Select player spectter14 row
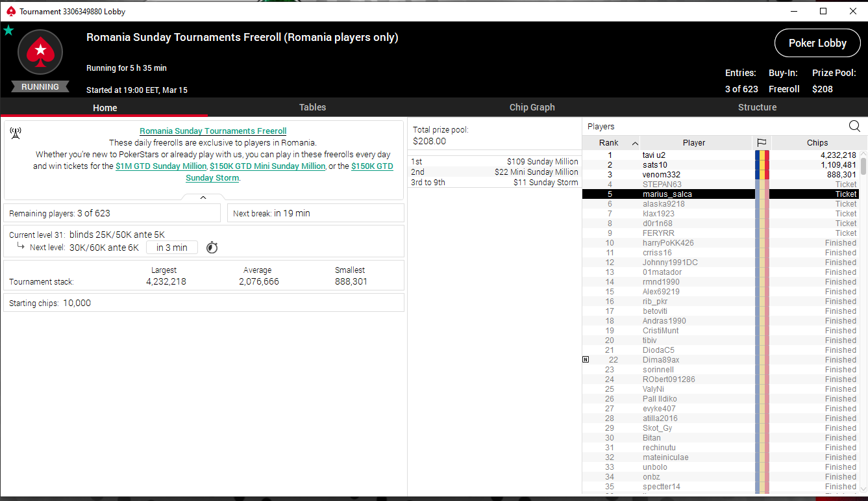The width and height of the screenshot is (868, 501). [x=721, y=487]
